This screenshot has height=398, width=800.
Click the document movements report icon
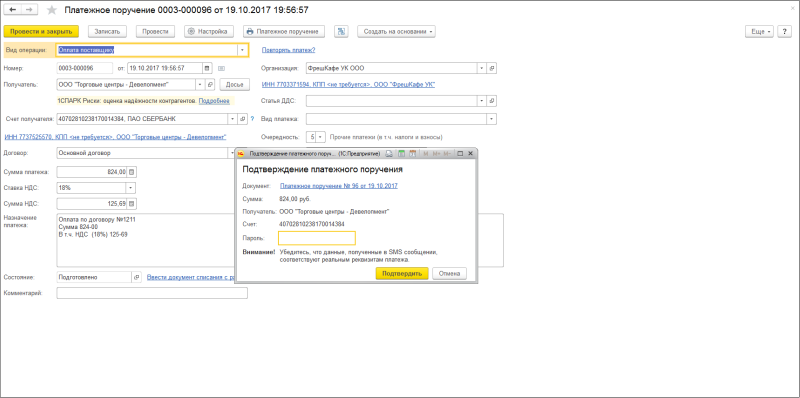(x=341, y=32)
